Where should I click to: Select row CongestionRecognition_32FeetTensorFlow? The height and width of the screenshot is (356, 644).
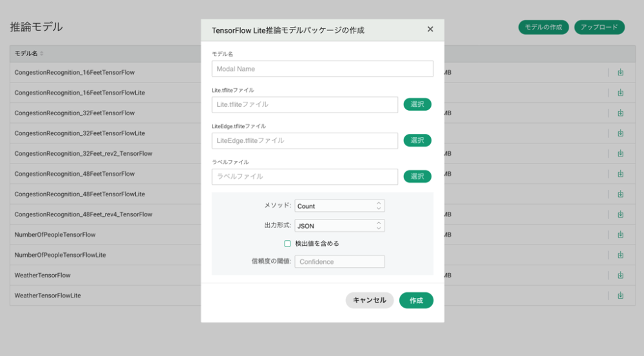pos(323,113)
